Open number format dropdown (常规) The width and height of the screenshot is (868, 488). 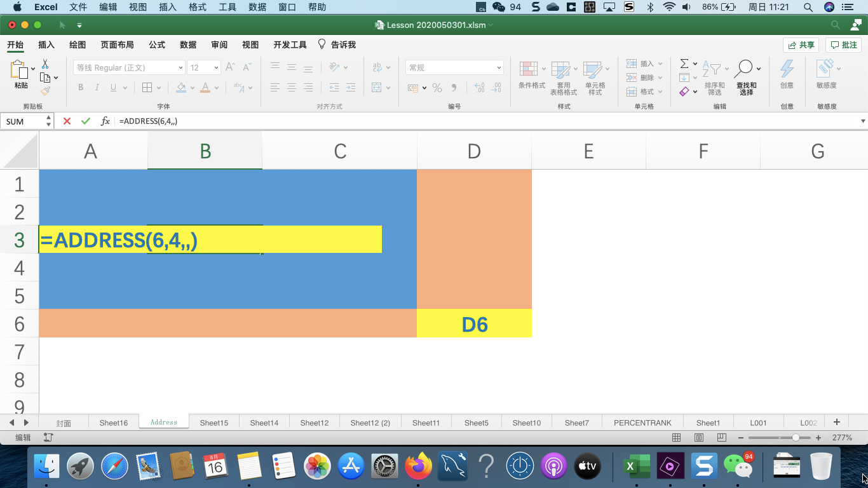pyautogui.click(x=454, y=67)
